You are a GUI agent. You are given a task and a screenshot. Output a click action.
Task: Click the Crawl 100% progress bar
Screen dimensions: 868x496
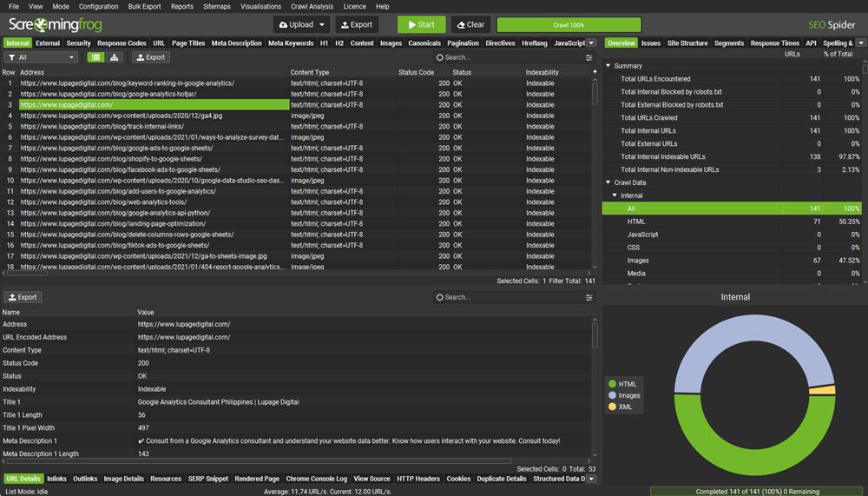569,24
